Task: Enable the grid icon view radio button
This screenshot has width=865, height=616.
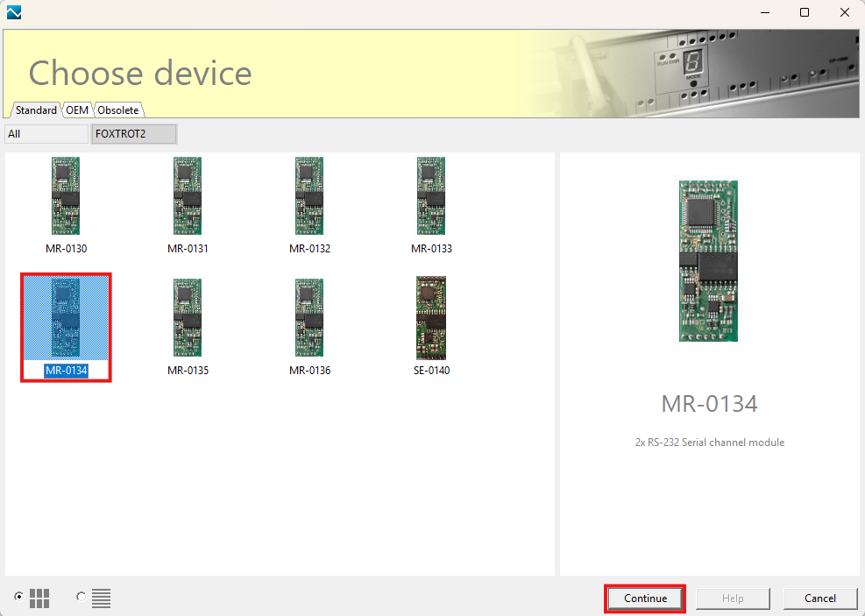Action: [x=18, y=597]
